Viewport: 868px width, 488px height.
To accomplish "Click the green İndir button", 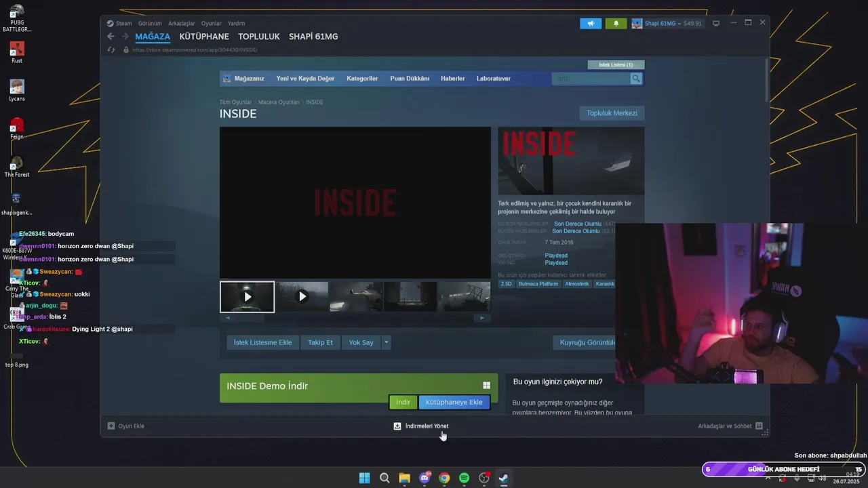I will coord(403,402).
